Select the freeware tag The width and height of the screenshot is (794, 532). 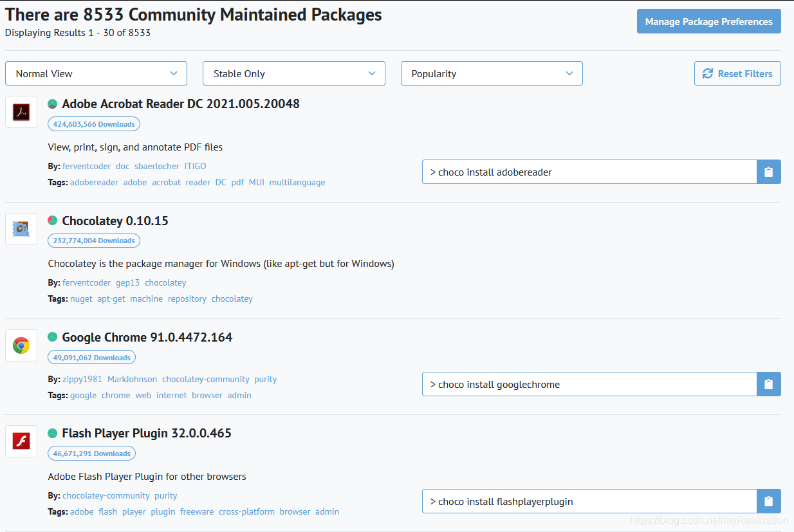(197, 511)
